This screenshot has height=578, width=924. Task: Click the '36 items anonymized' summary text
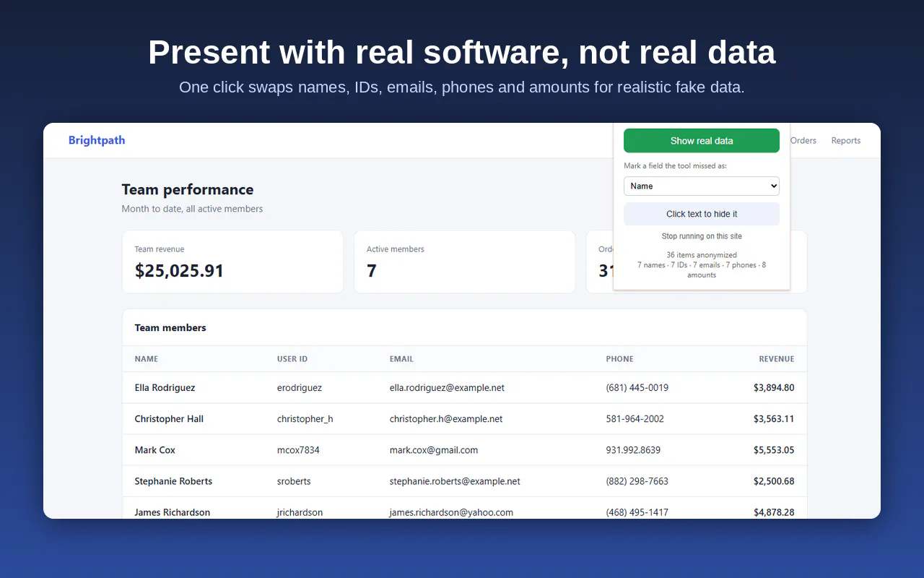[702, 255]
